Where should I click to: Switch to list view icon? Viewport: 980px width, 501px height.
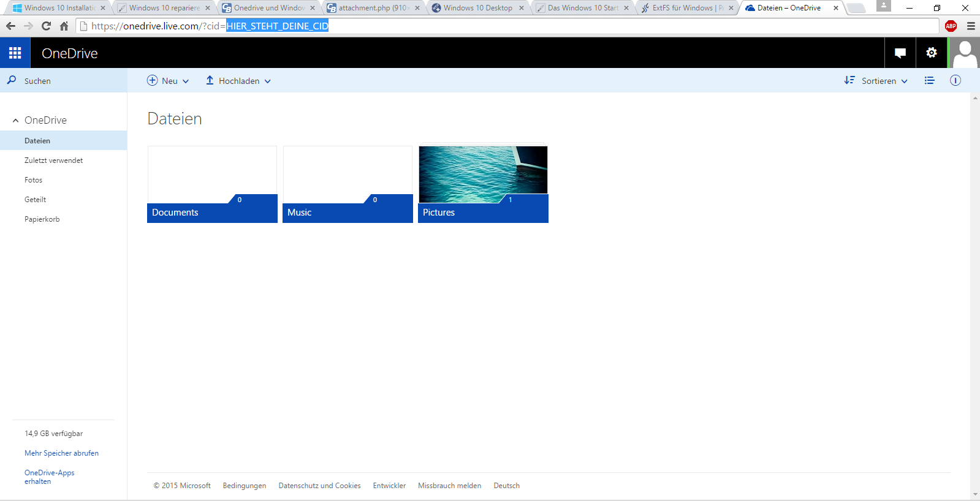930,80
